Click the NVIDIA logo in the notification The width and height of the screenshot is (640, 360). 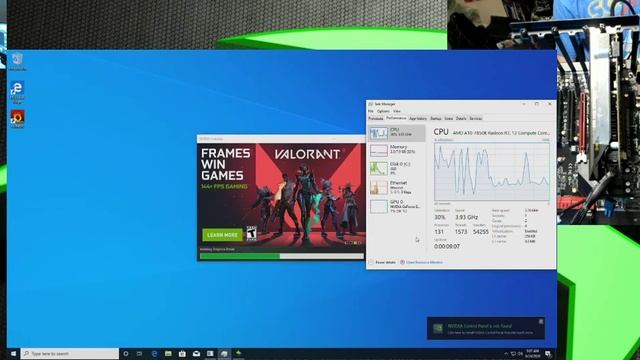pos(438,329)
